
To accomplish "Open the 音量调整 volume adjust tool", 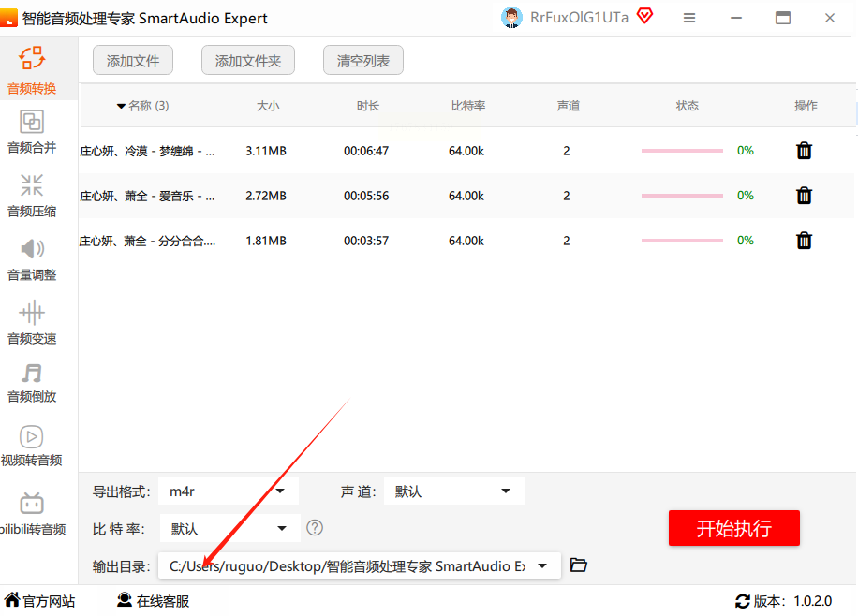I will pyautogui.click(x=32, y=259).
